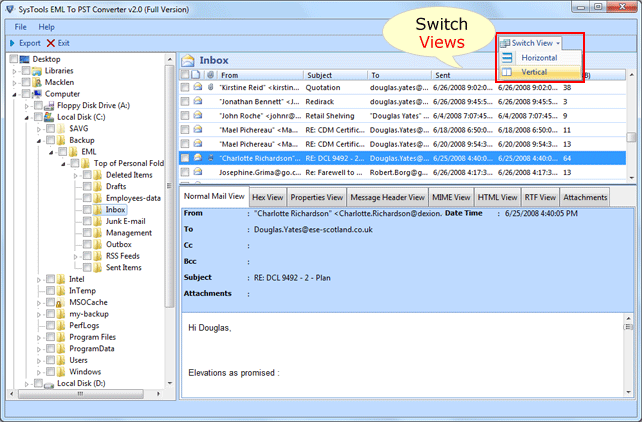The width and height of the screenshot is (642, 422).
Task: Click the Macklen user folder icon
Action: (x=37, y=82)
